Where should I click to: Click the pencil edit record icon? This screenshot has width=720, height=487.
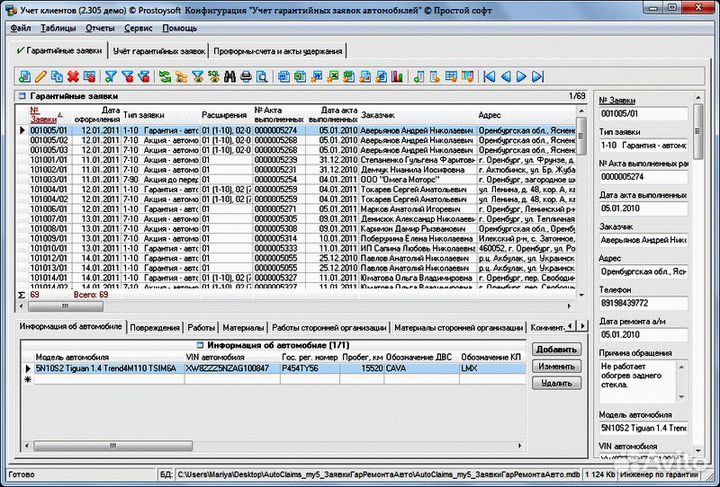click(x=41, y=76)
